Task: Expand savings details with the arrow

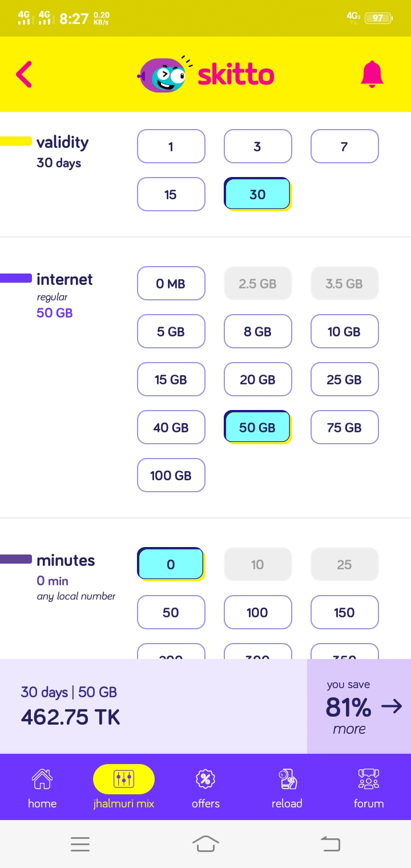Action: click(x=392, y=707)
